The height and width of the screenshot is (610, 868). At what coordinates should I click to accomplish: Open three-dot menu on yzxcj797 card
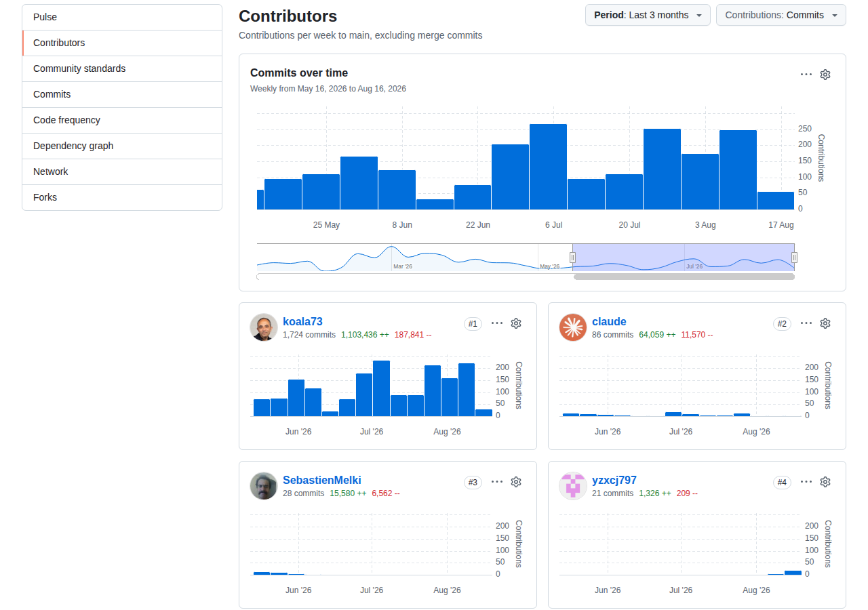pyautogui.click(x=806, y=482)
